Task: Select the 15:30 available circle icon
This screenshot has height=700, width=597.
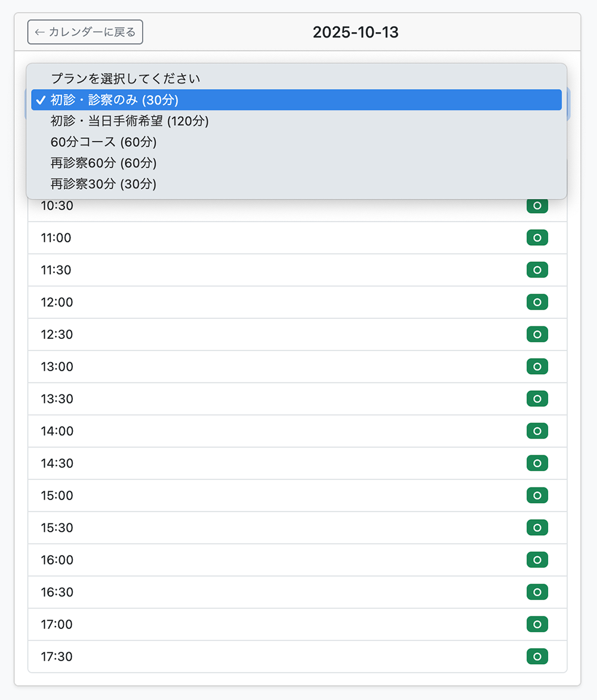Action: pos(537,528)
